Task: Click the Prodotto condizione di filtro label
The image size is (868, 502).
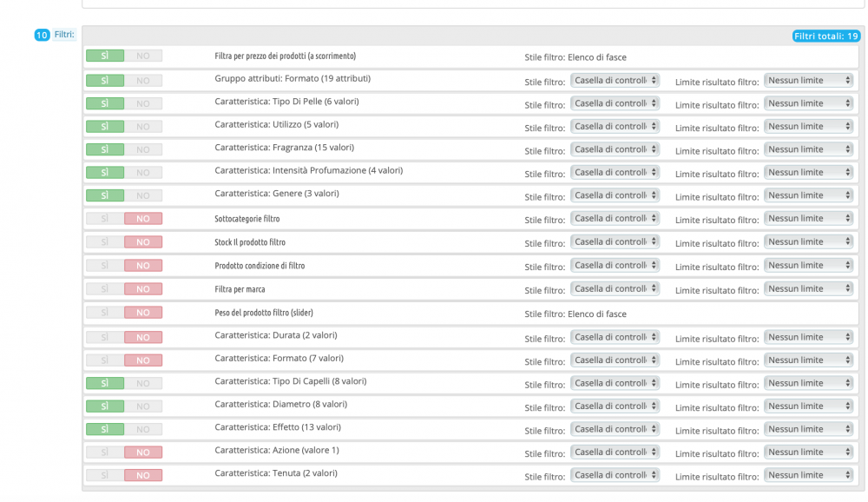Action: [260, 265]
